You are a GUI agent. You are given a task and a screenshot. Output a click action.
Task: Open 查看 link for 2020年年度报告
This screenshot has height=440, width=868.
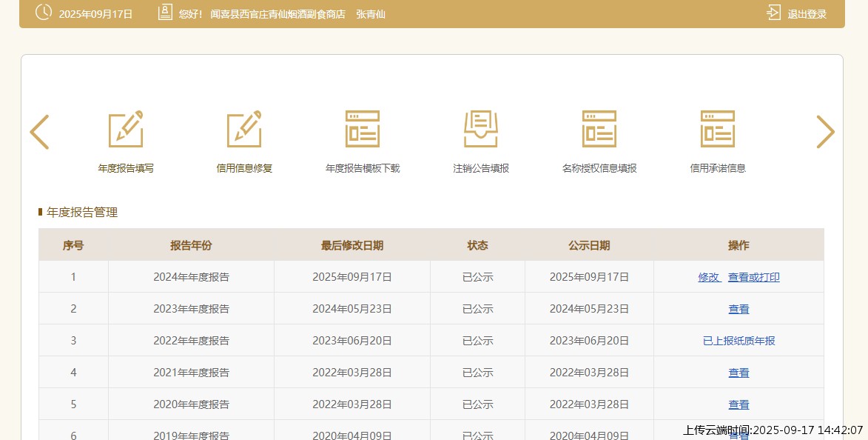click(x=739, y=404)
